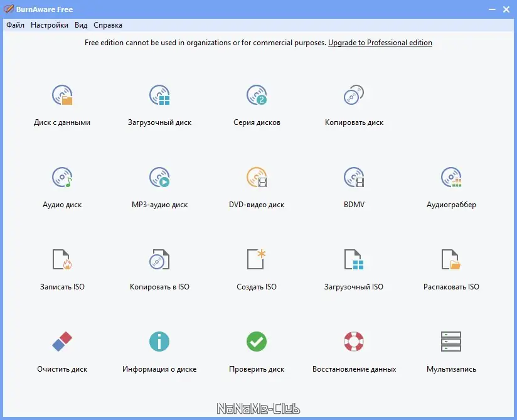517x420 pixels.
Task: Click the 'Создать ISO' label
Action: (x=257, y=287)
